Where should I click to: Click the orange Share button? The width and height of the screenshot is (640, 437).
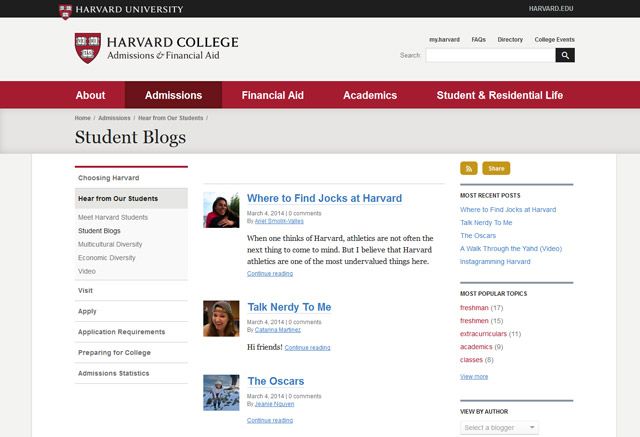496,168
